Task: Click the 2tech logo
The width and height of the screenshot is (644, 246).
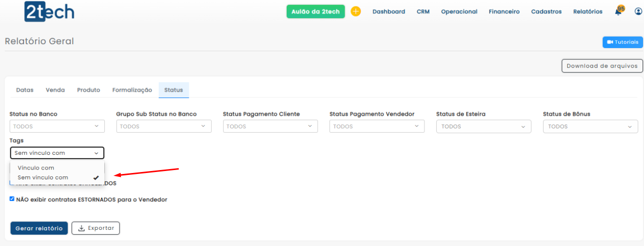Action: (x=49, y=12)
